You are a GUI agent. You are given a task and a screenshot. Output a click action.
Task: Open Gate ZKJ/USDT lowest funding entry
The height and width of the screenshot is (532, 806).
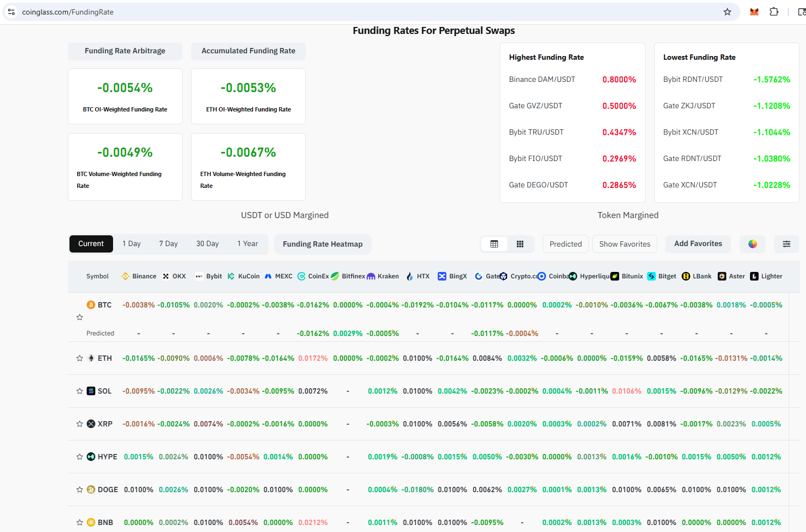[727, 106]
